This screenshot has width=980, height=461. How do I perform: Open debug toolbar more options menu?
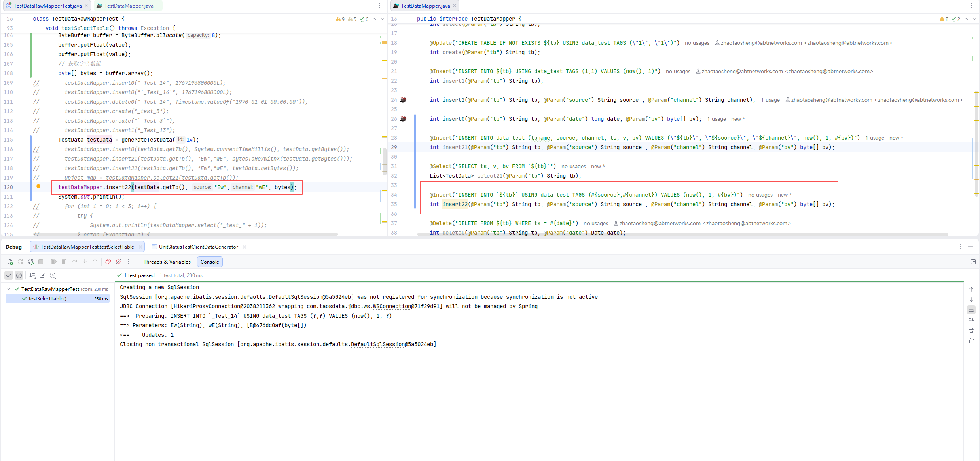coord(129,262)
